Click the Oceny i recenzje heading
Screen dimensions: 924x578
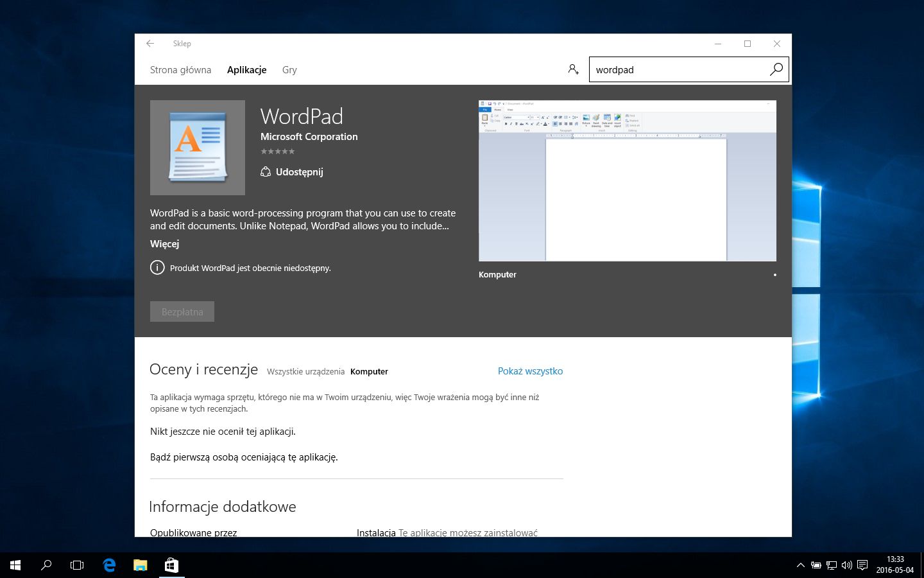[203, 369]
